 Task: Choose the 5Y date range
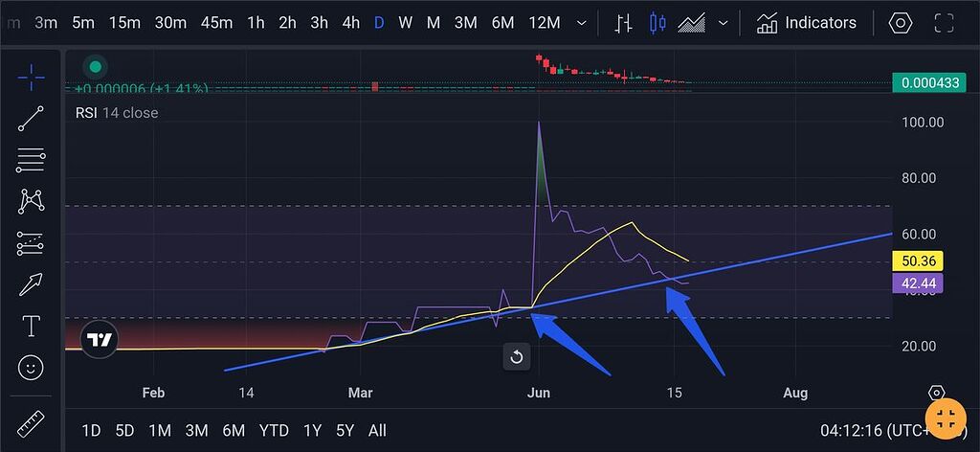pyautogui.click(x=345, y=430)
